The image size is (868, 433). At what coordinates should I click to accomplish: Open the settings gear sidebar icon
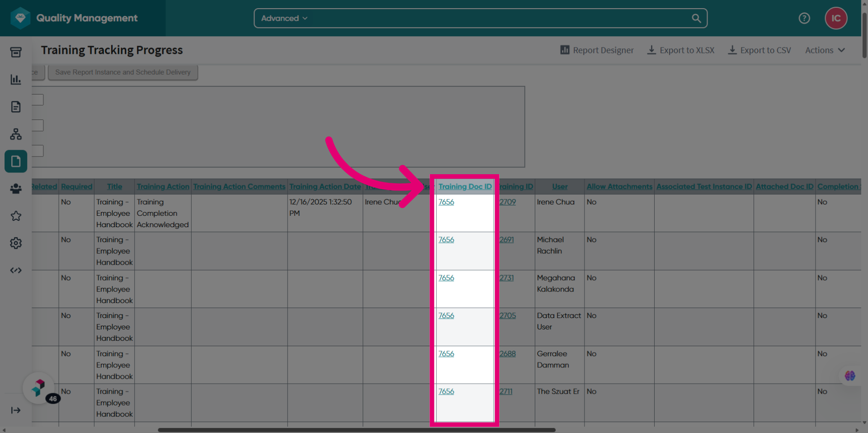coord(16,243)
